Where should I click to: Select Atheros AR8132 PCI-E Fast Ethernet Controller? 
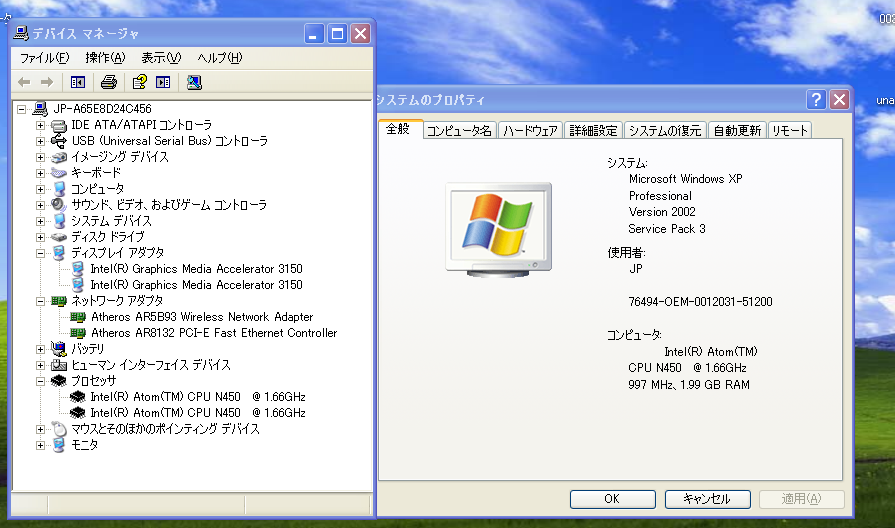coord(214,333)
